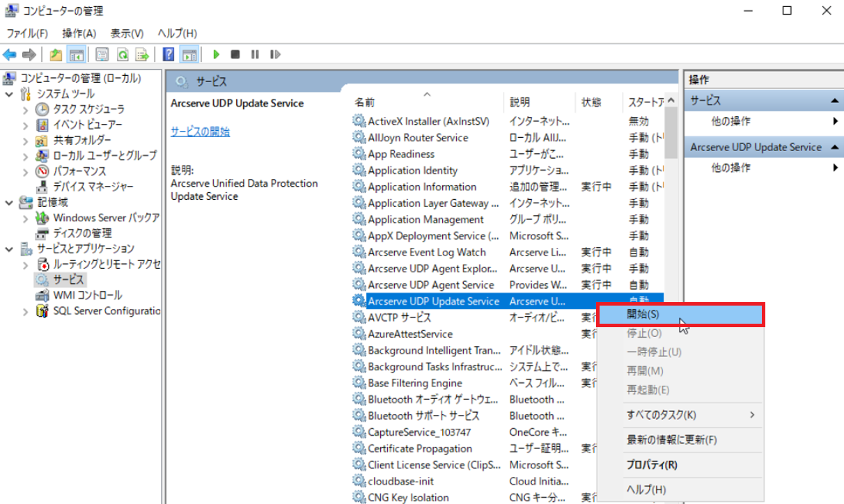Open 他の操作 under Arcserve UDP Update Service
This screenshot has width=844, height=504.
tap(764, 168)
